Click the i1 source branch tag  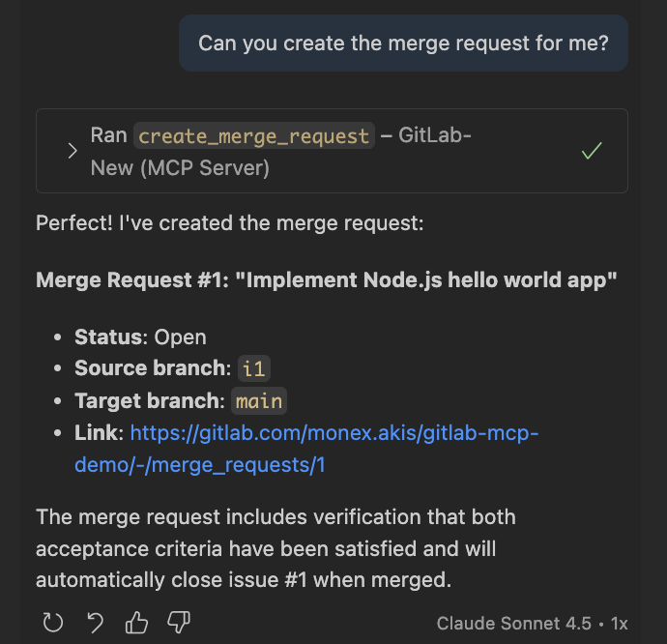point(253,368)
